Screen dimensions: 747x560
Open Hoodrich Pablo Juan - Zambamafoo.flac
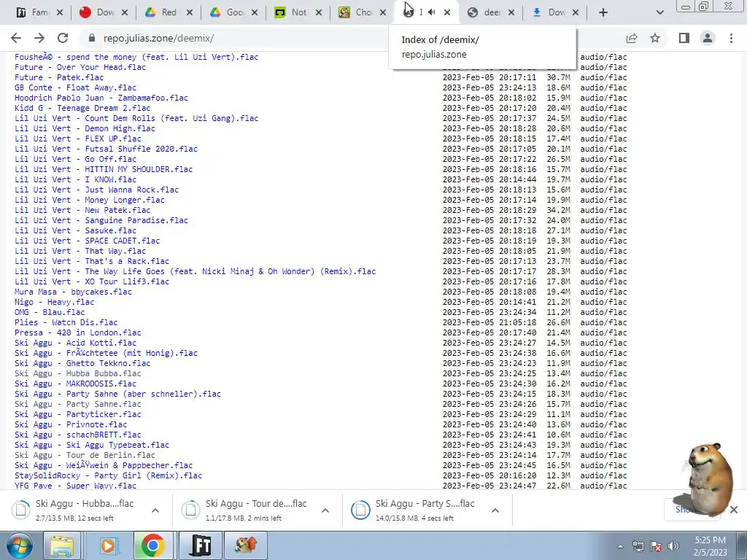click(101, 98)
